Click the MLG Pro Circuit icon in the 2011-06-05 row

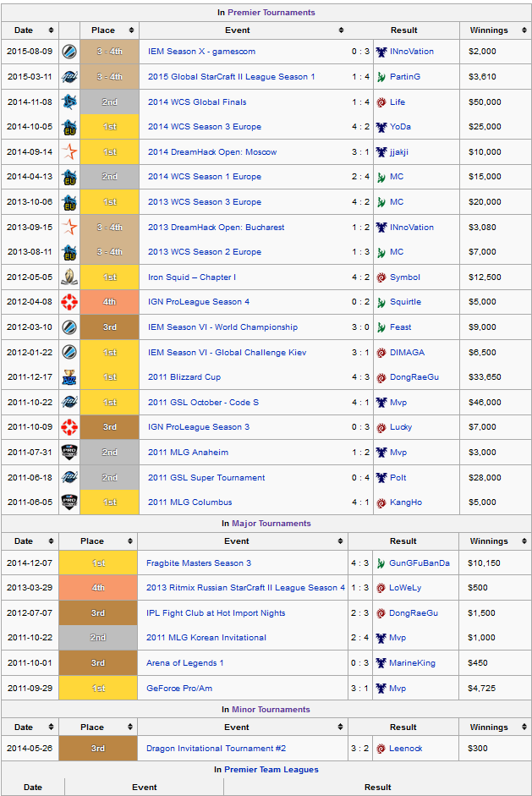tap(69, 502)
